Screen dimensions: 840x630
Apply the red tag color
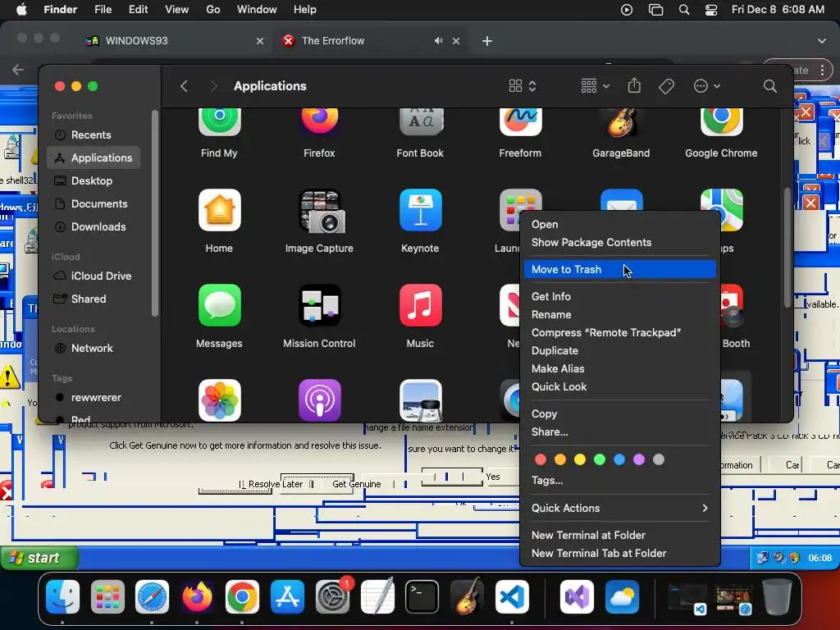(541, 459)
